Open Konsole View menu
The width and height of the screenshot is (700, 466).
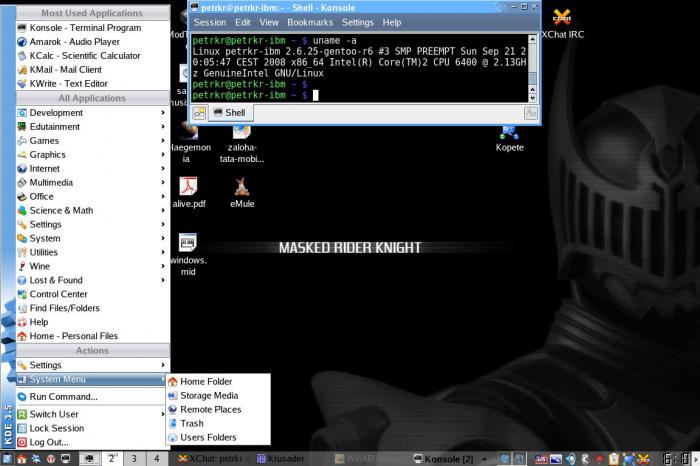pyautogui.click(x=269, y=22)
